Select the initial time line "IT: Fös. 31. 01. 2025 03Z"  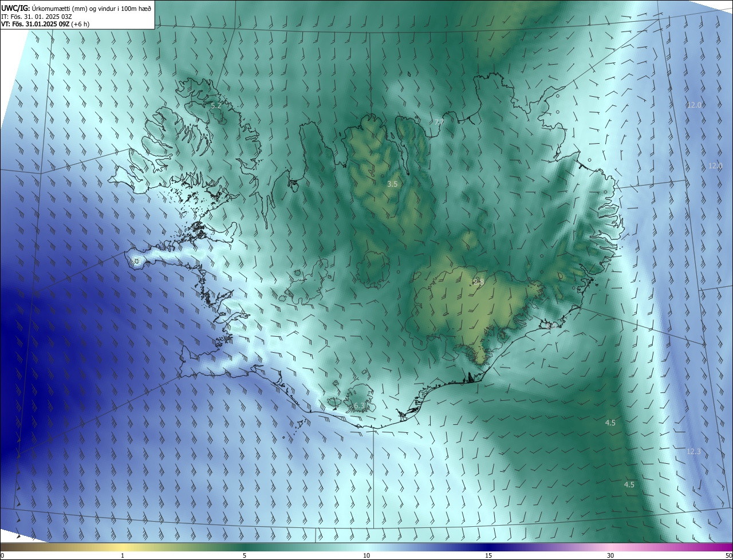[36, 16]
